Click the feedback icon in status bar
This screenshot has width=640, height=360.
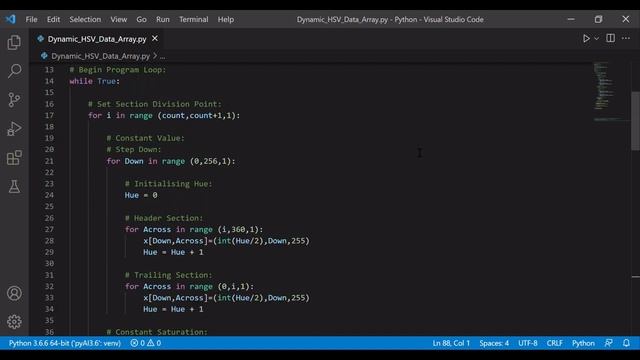point(609,343)
